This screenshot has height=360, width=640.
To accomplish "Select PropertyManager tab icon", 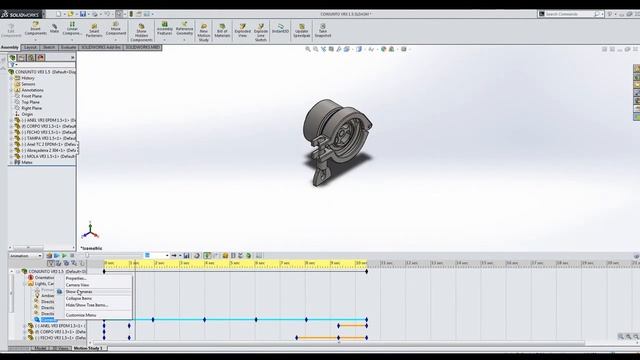I will pos(22,58).
